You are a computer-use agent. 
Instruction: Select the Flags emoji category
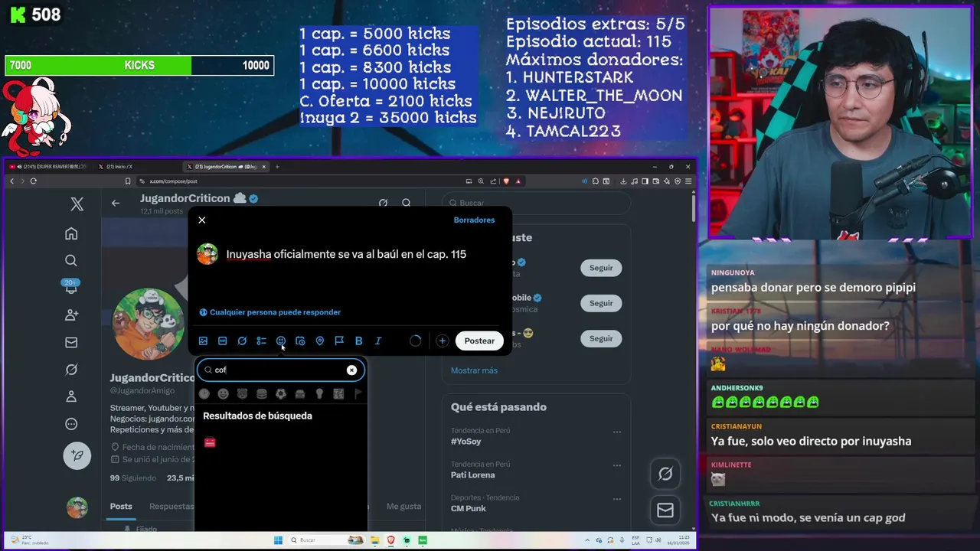358,393
